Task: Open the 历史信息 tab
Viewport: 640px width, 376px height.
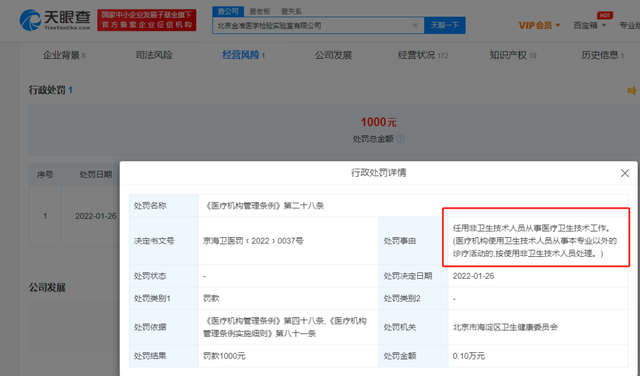Action: click(x=602, y=55)
